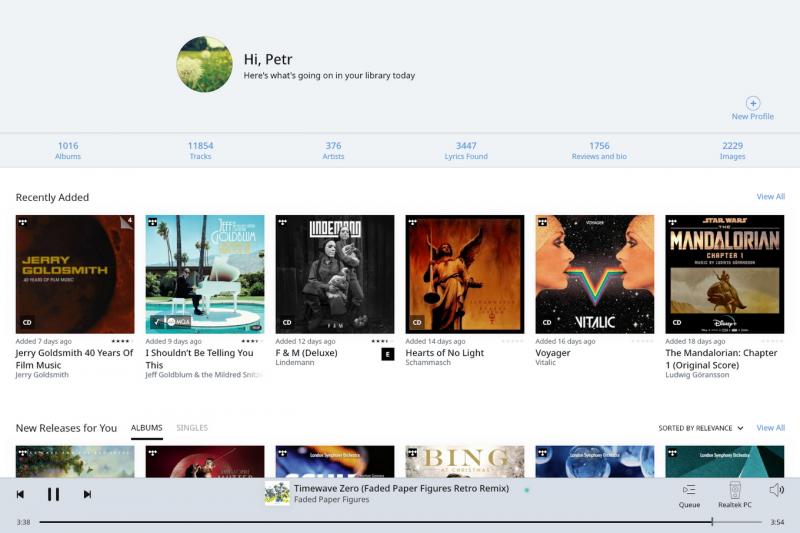Click the now playing album art thumbnail
This screenshot has height=533, width=800.
click(277, 493)
